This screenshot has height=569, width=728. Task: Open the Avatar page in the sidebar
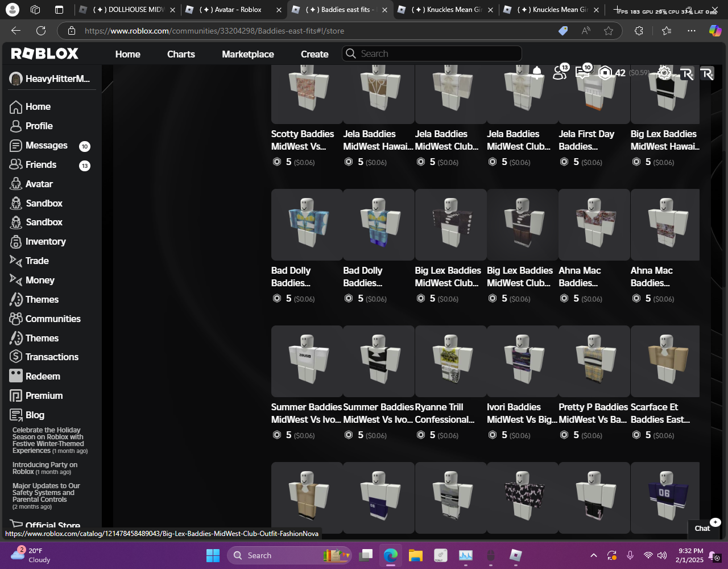[x=39, y=184]
